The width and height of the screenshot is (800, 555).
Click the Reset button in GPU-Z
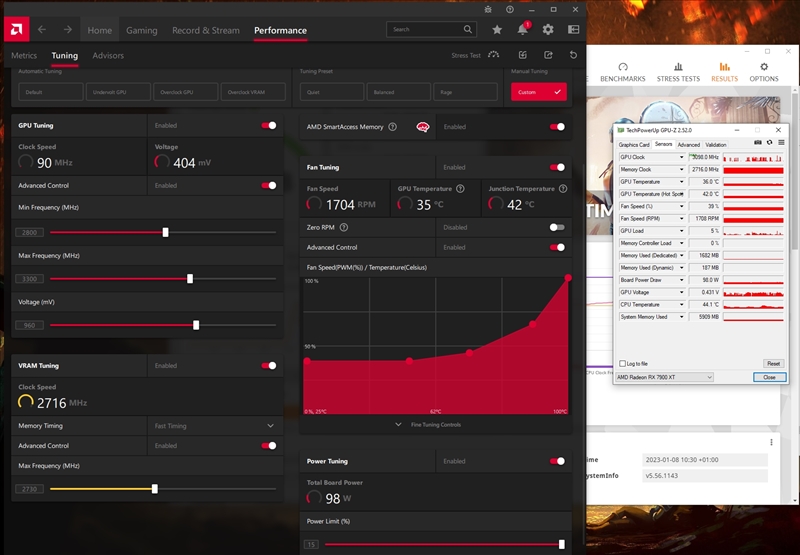[773, 363]
